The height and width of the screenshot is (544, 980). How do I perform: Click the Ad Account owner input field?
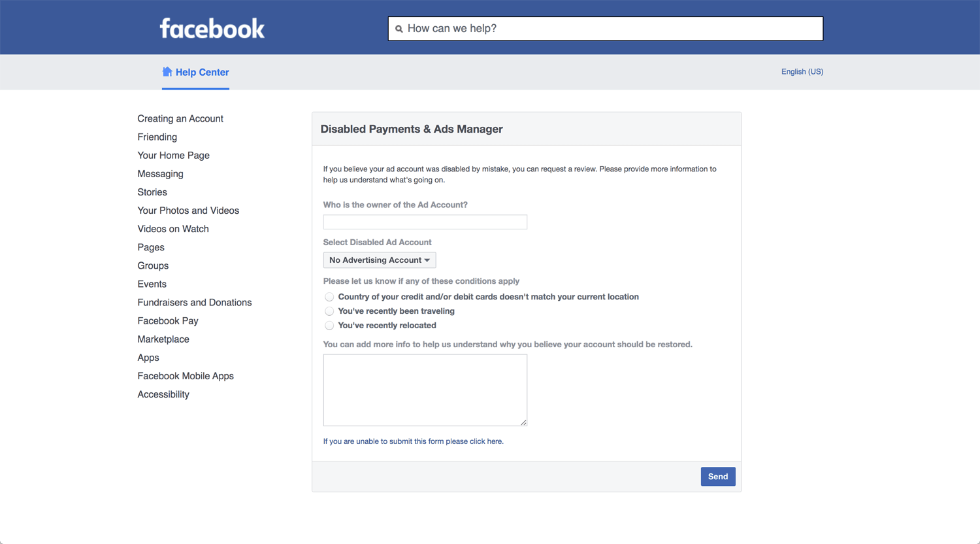pos(425,222)
